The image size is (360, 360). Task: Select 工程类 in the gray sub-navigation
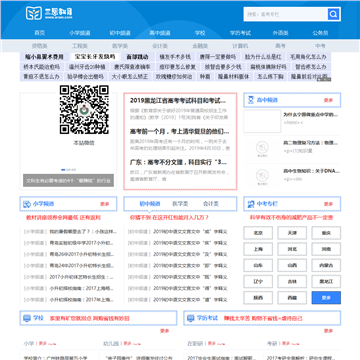[x=80, y=46]
